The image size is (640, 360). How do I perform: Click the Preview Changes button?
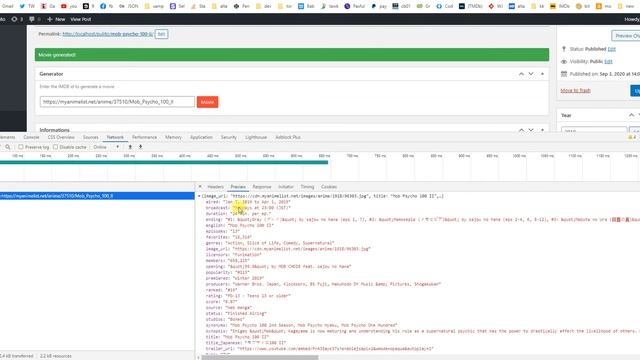[x=626, y=36]
